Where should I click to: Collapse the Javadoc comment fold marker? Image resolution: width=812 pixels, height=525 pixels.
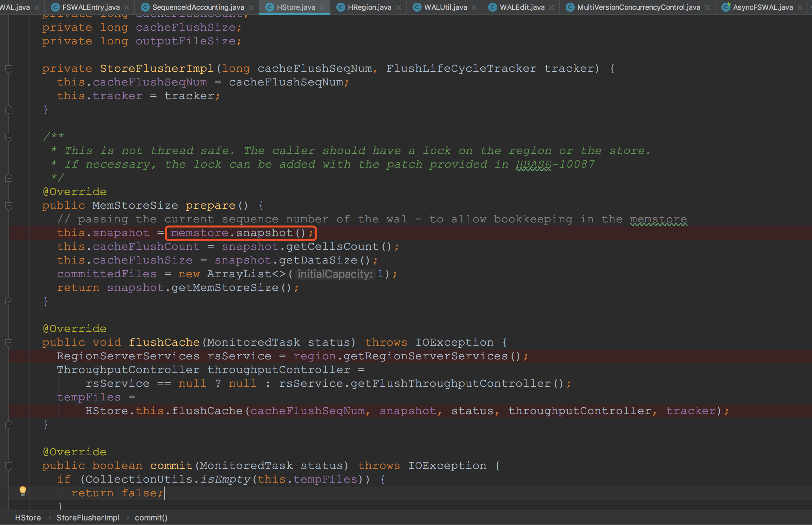(9, 137)
